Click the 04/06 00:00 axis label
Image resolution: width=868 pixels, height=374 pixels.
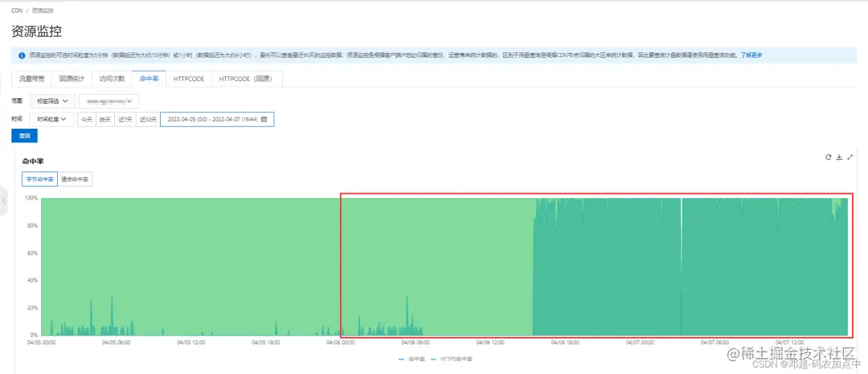(341, 343)
